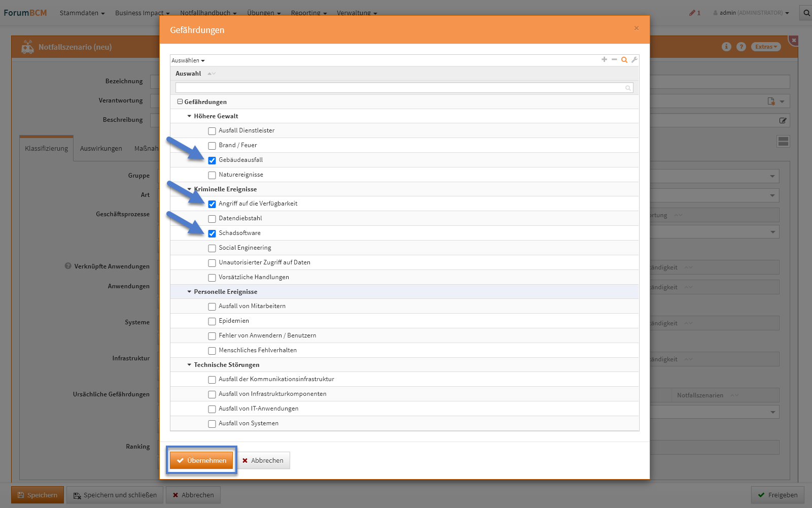Viewport: 812px width, 508px height.
Task: Click the document icon in the Verantwortung field
Action: [771, 101]
